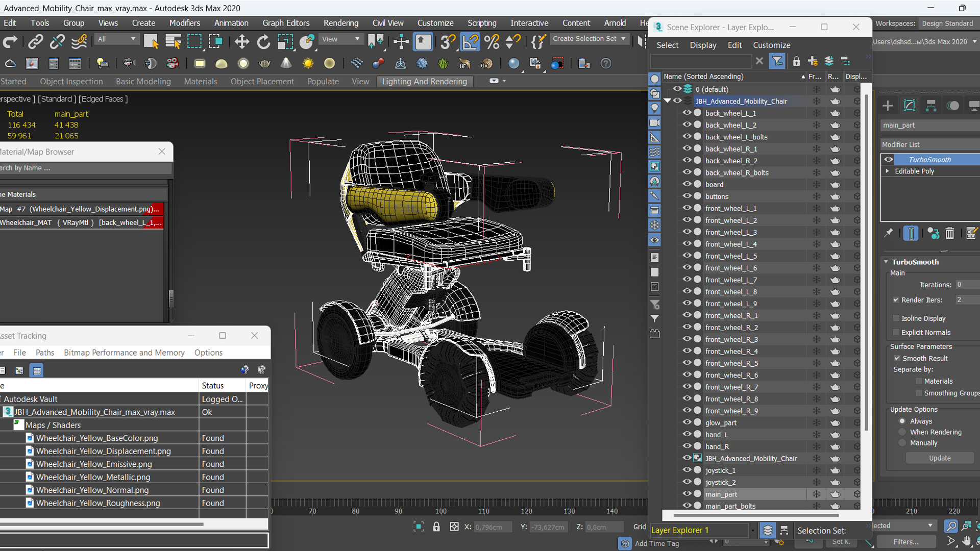Pin the modifier stack

(x=889, y=233)
